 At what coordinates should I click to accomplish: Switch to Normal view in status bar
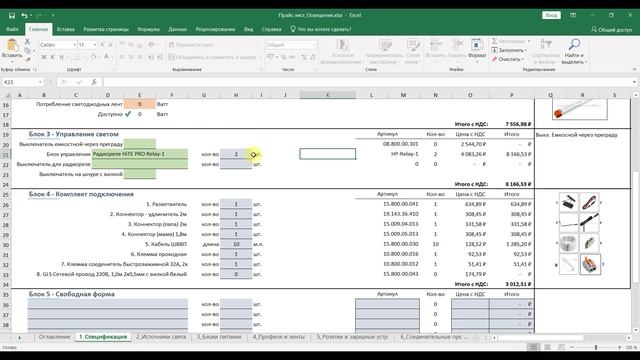tap(533, 347)
